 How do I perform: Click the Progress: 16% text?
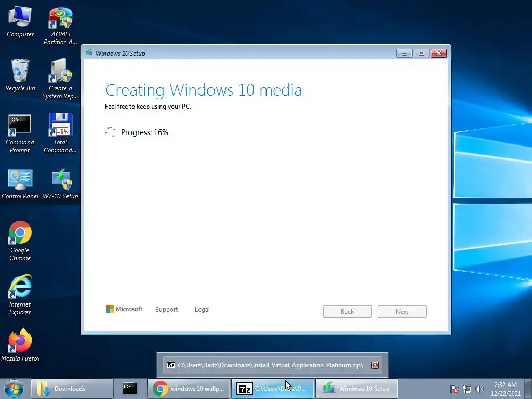(x=144, y=132)
